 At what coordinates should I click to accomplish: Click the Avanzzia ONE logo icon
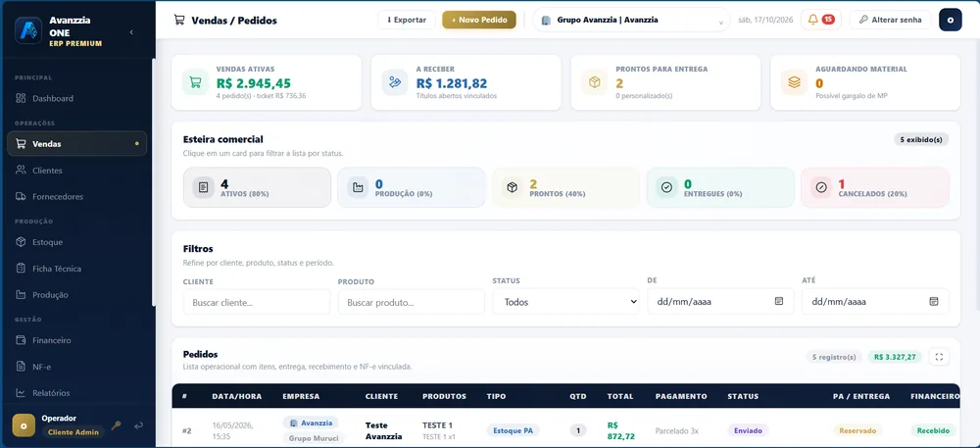point(28,31)
